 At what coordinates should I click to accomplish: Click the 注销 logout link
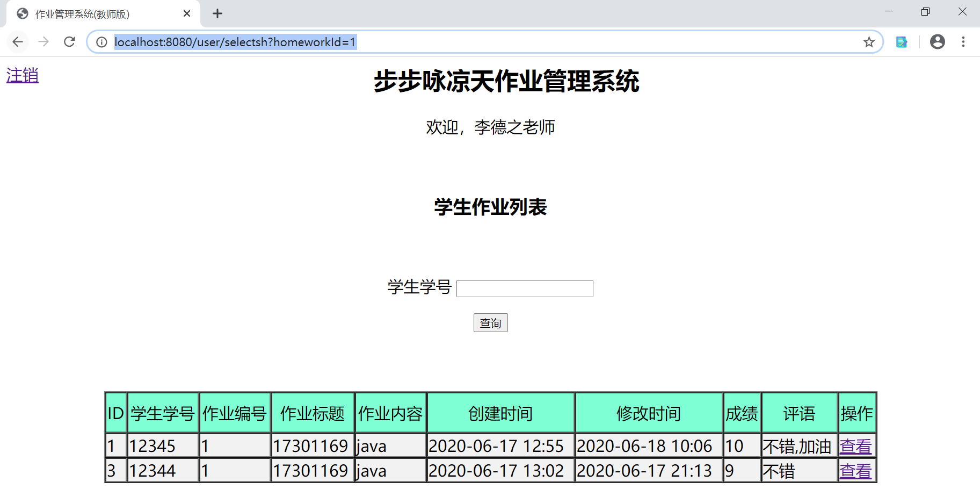click(23, 75)
